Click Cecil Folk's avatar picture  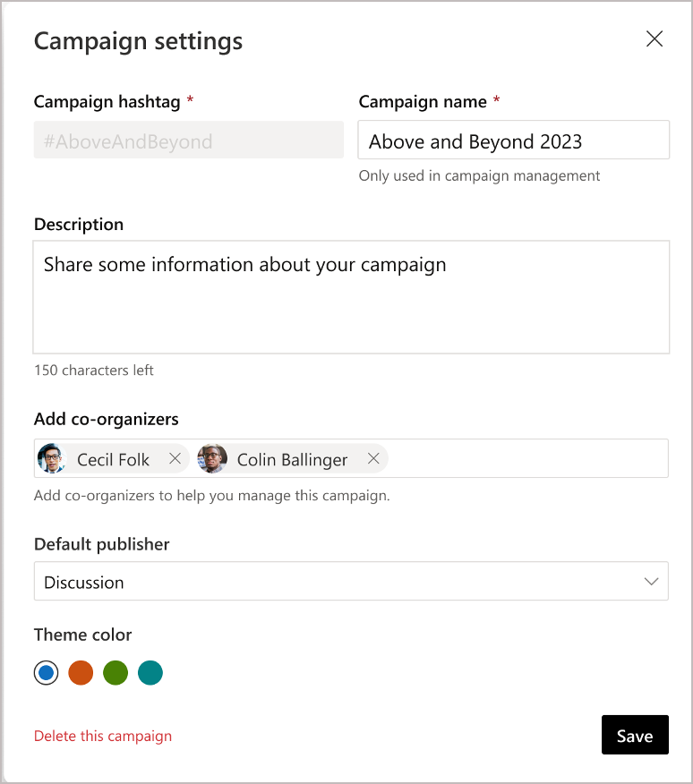[52, 458]
